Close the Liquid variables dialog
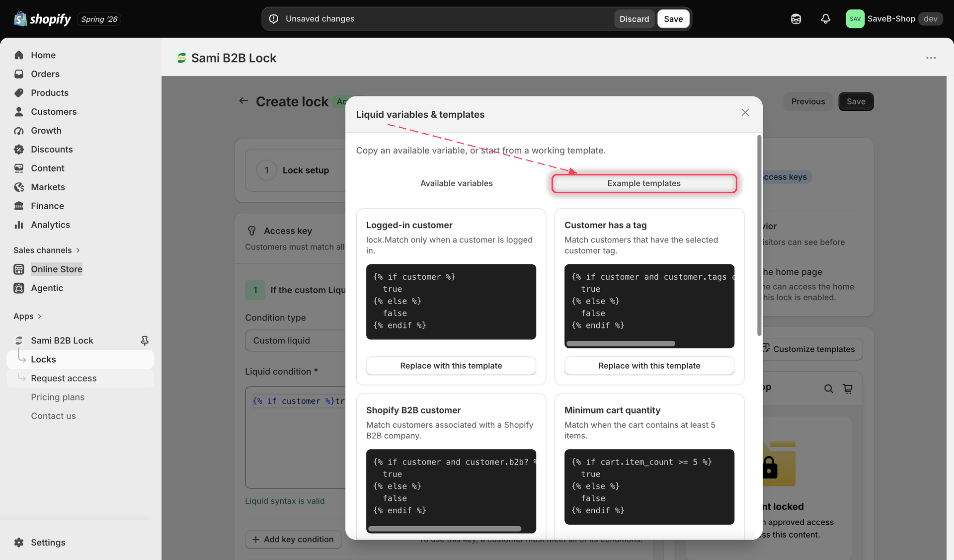Image resolution: width=954 pixels, height=560 pixels. tap(745, 113)
